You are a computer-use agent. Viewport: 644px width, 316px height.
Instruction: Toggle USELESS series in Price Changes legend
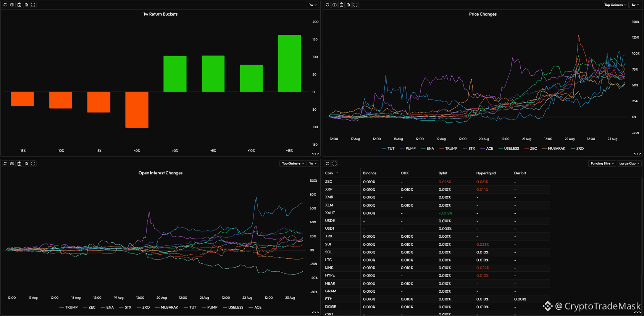click(508, 149)
